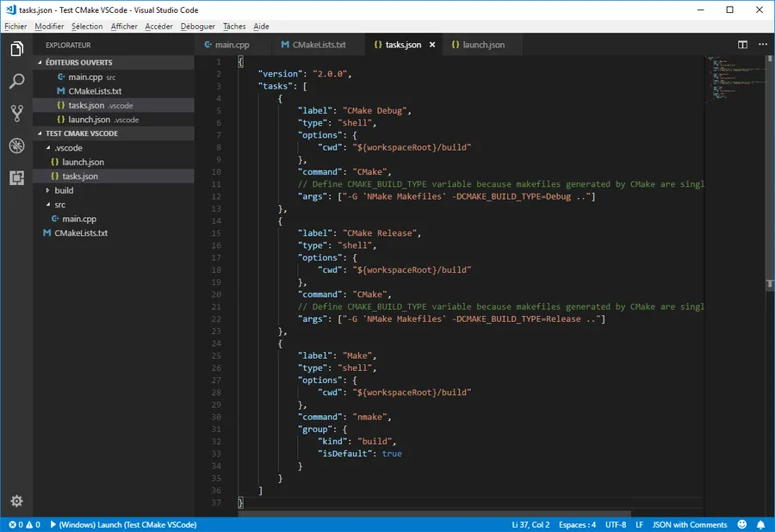This screenshot has width=775, height=532.
Task: Collapse the src folder
Action: (48, 205)
